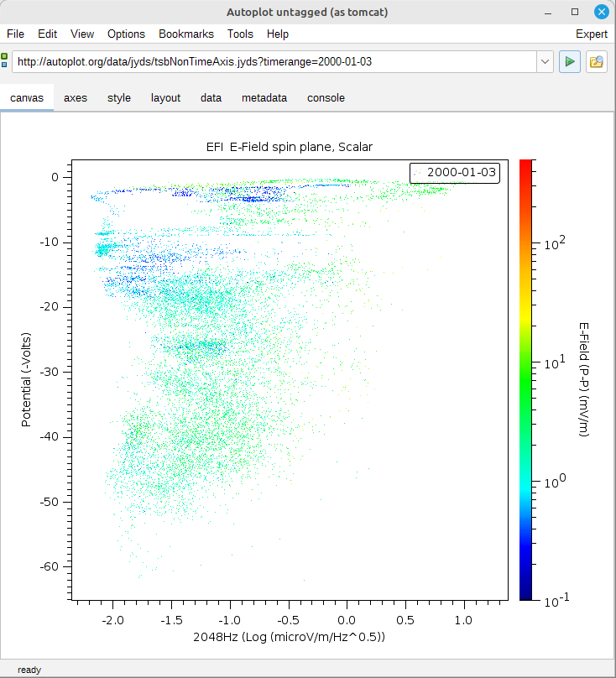Switch to the axes tab
616x678 pixels.
coord(76,97)
